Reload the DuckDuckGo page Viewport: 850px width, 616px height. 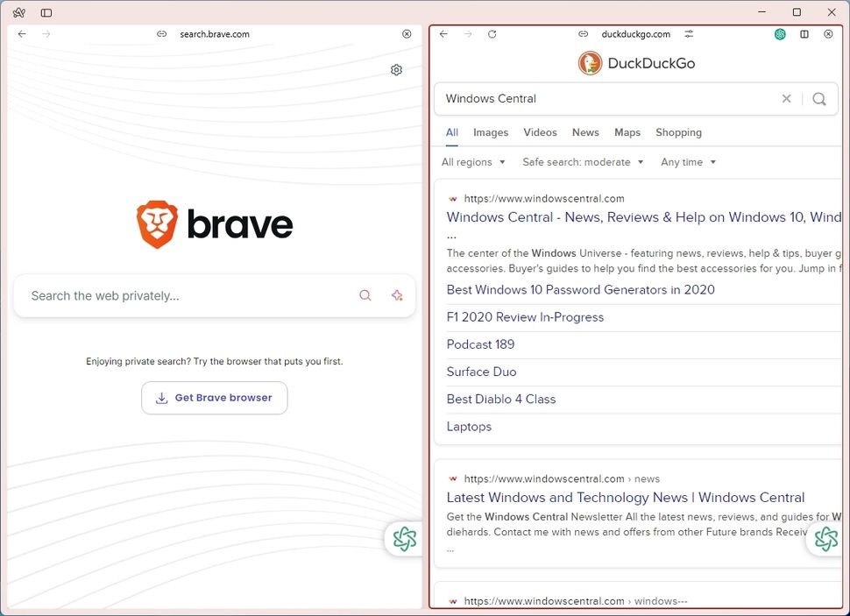(x=492, y=33)
